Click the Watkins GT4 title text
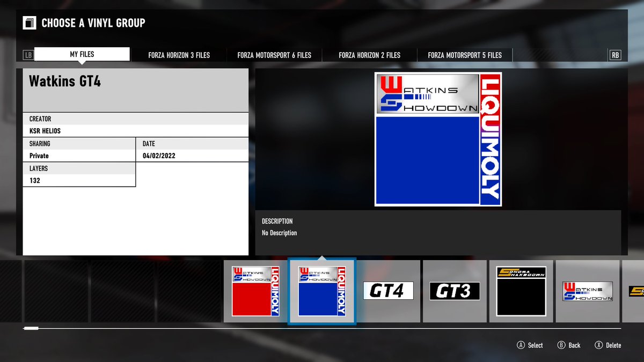 pyautogui.click(x=64, y=82)
